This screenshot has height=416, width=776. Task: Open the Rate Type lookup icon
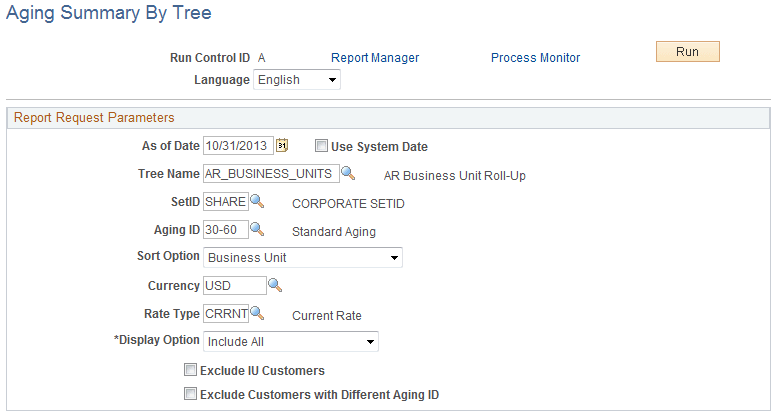click(x=257, y=314)
